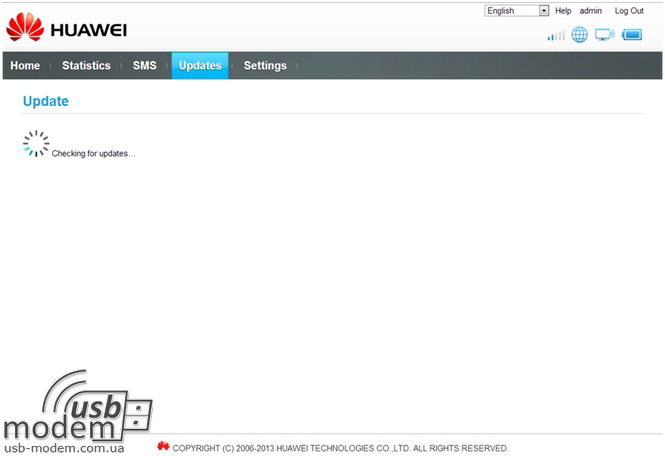Click the Checking for updates status text
This screenshot has width=665, height=456.
tap(93, 154)
